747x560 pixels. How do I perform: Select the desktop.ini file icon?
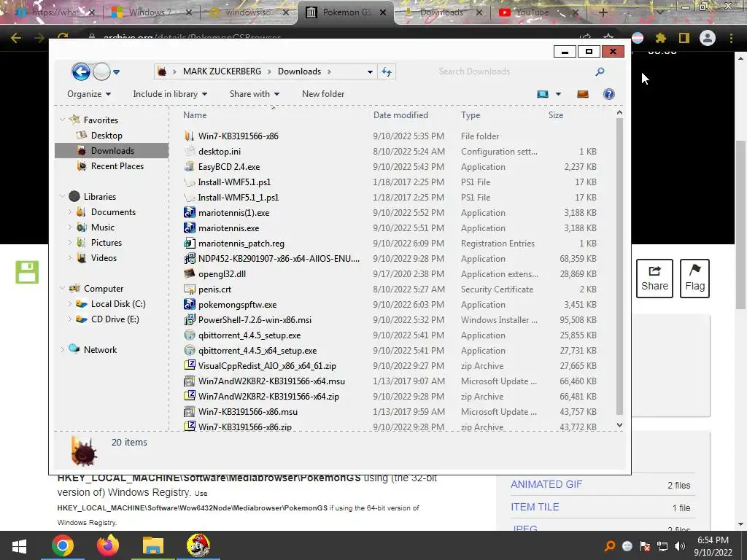pos(190,151)
